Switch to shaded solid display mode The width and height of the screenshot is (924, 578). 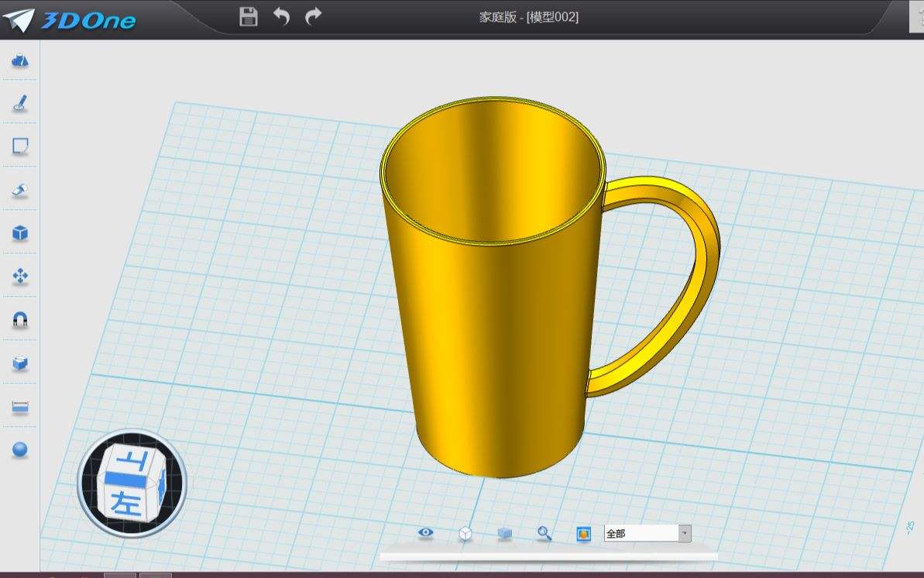point(505,533)
